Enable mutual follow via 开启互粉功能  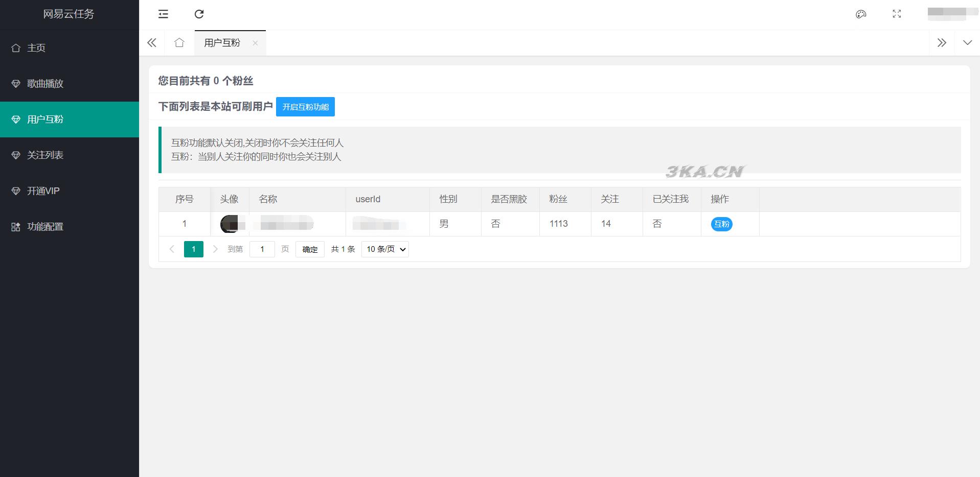(x=305, y=107)
